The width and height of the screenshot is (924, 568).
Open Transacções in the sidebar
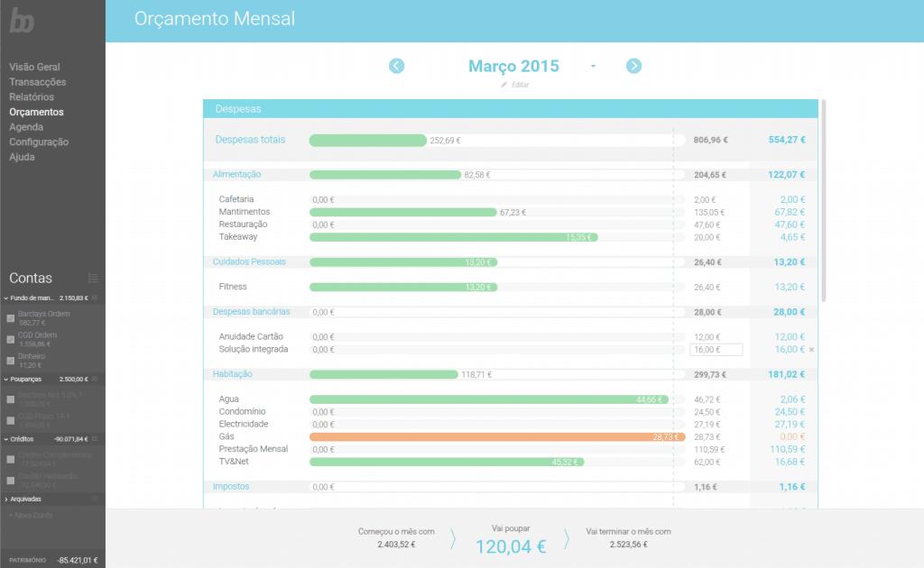click(37, 82)
